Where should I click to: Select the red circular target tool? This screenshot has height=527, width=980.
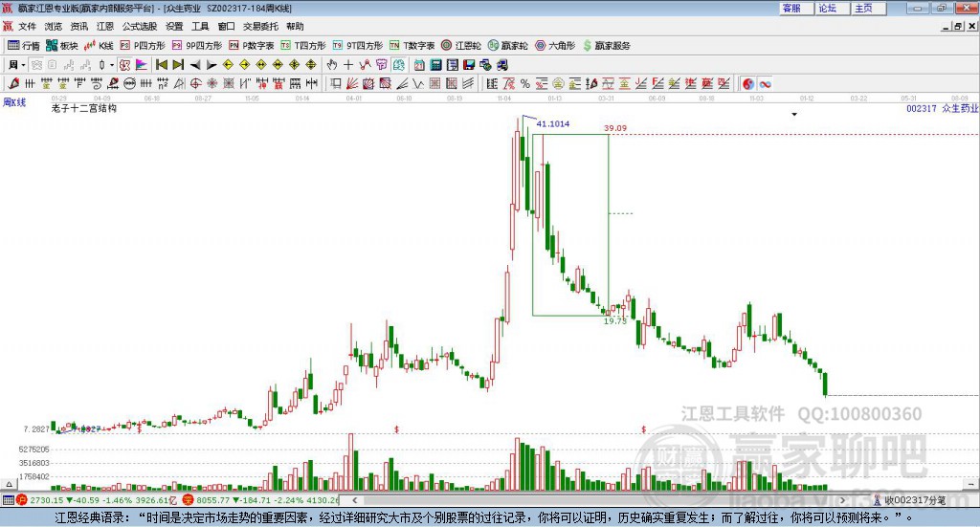(x=195, y=83)
